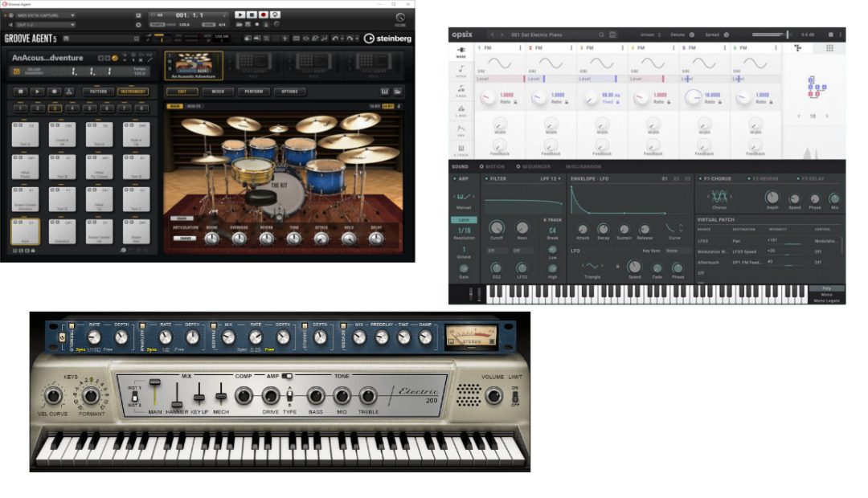
Task: Open the MIDI input port dropdown in Groove Agent
Action: [45, 15]
